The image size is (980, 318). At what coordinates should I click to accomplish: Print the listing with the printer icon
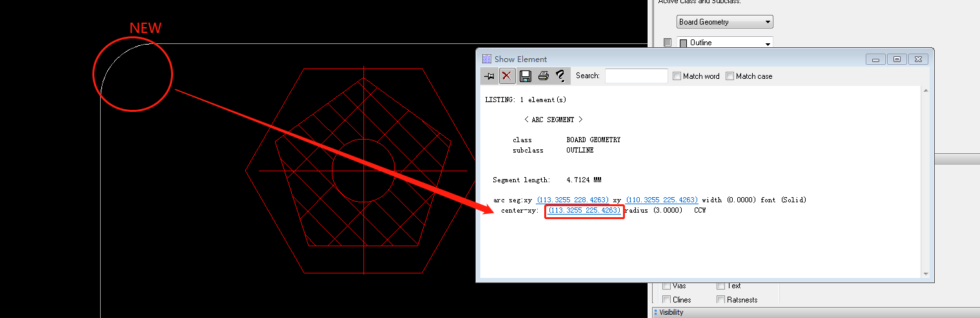544,76
